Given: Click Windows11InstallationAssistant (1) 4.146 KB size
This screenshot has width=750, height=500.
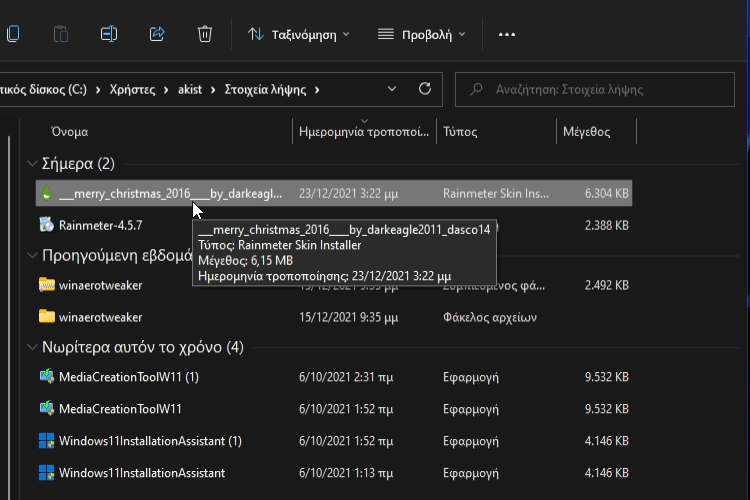Looking at the screenshot, I should click(x=607, y=441).
